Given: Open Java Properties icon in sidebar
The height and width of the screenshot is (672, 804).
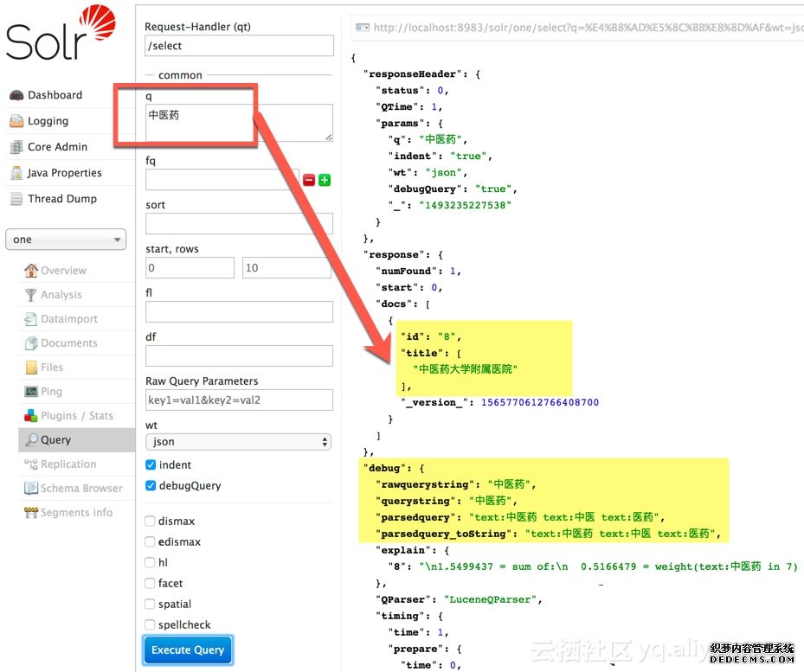Looking at the screenshot, I should tap(16, 173).
